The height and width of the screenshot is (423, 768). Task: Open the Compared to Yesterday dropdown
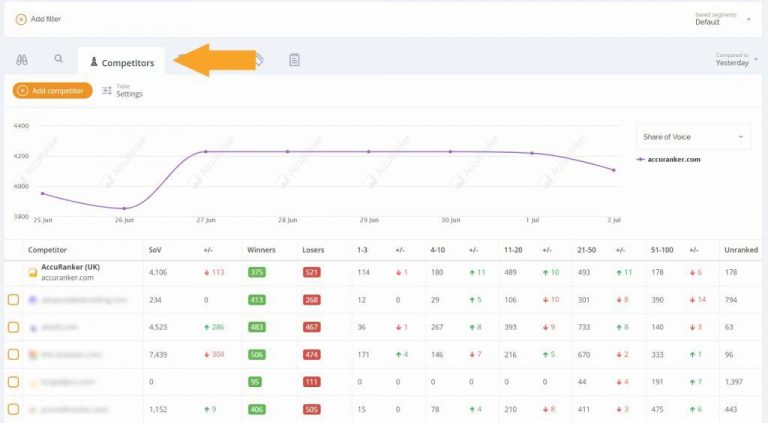[x=736, y=60]
